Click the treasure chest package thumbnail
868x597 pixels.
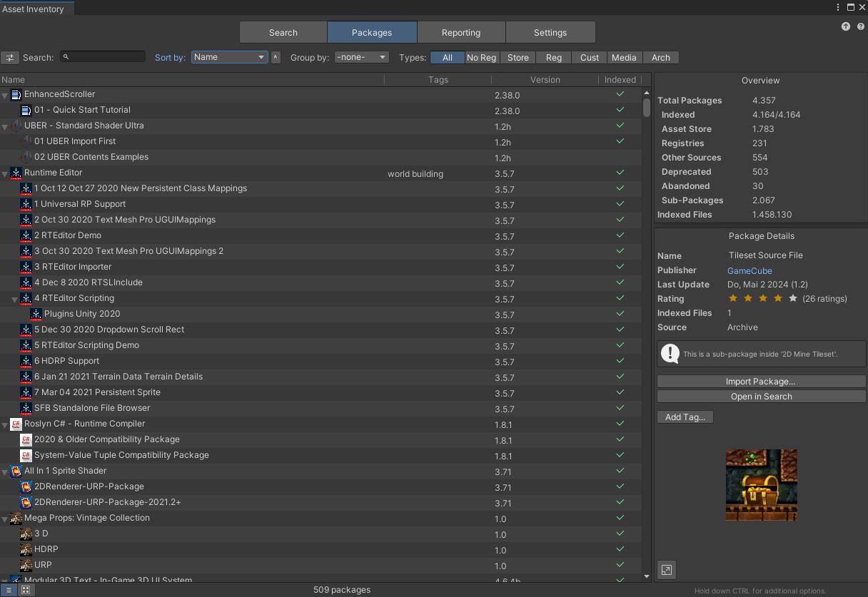click(761, 485)
